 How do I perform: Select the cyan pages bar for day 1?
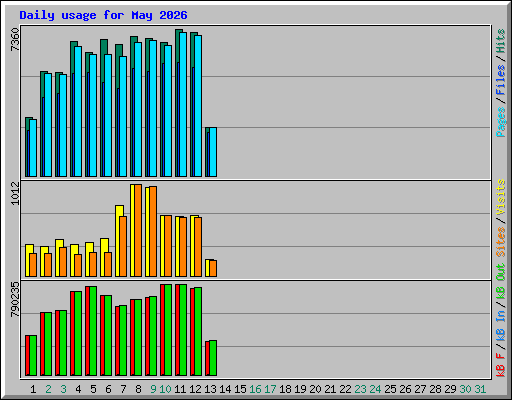33,148
